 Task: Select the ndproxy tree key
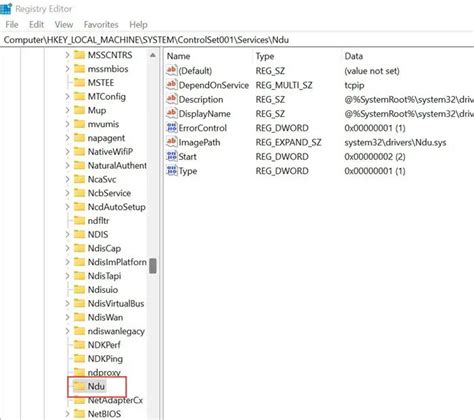pyautogui.click(x=104, y=372)
